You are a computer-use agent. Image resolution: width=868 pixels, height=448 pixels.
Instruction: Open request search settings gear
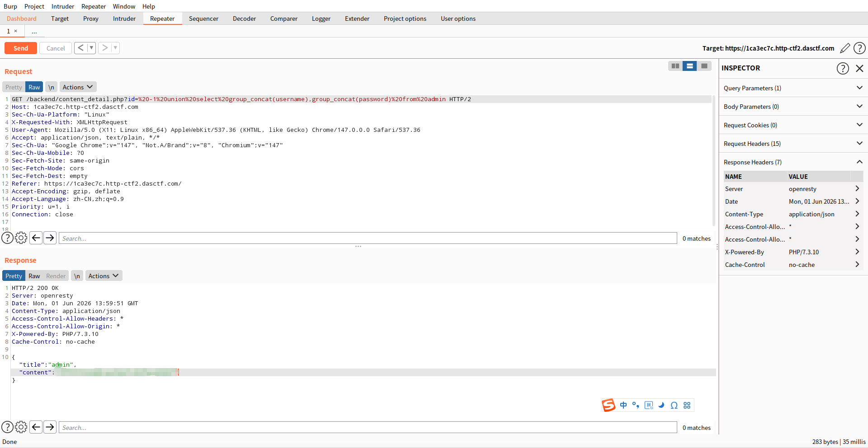coord(21,238)
